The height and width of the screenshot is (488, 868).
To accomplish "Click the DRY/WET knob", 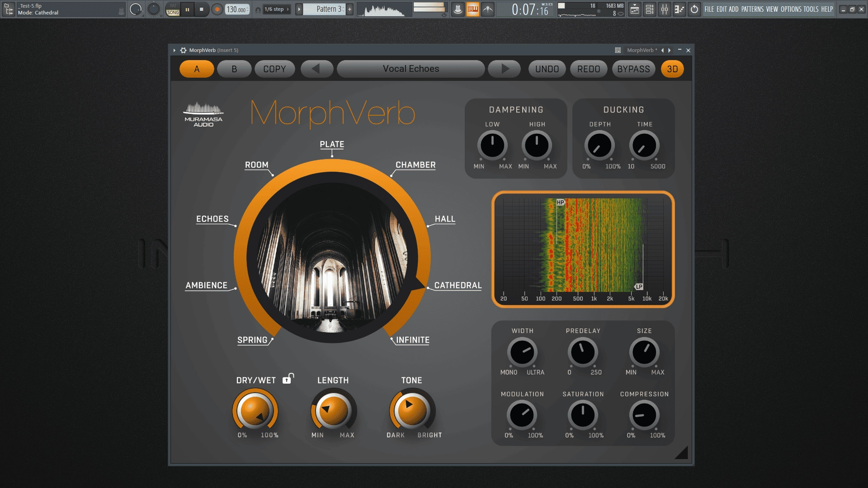I will pos(255,410).
